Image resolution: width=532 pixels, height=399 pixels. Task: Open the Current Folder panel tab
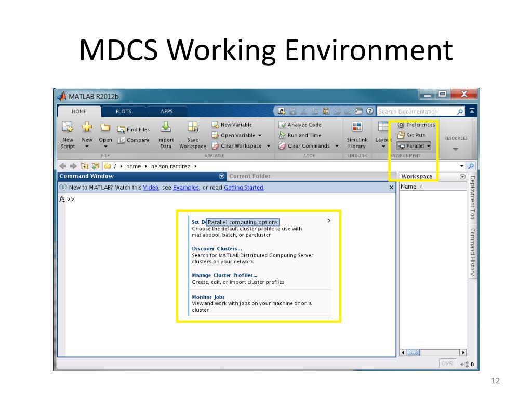coord(250,176)
